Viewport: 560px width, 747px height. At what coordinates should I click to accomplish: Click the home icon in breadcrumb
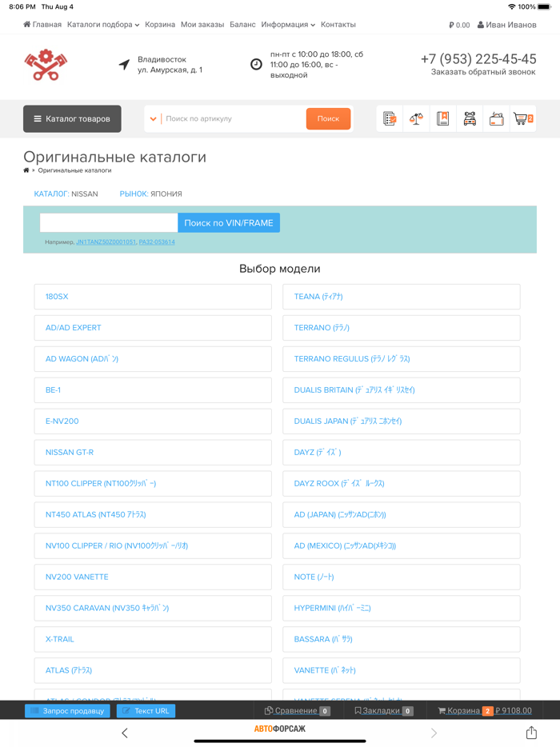click(x=26, y=170)
